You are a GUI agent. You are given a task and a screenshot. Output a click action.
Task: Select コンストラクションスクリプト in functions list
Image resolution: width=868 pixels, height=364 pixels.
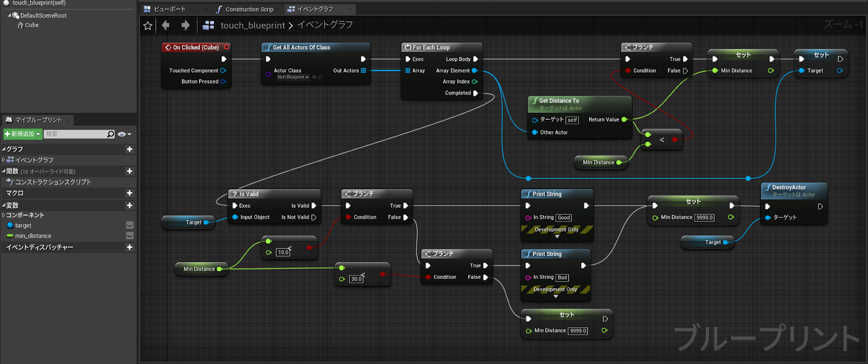click(x=53, y=182)
